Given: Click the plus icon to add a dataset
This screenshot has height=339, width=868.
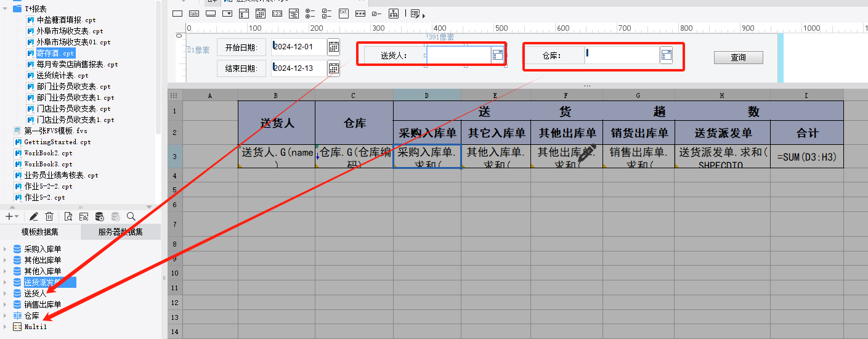Looking at the screenshot, I should point(9,216).
